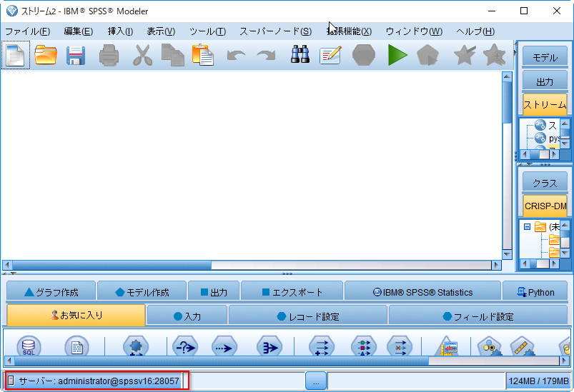Select the dotted arrow Sample node
Screen dimensions: 574x392
(224, 346)
